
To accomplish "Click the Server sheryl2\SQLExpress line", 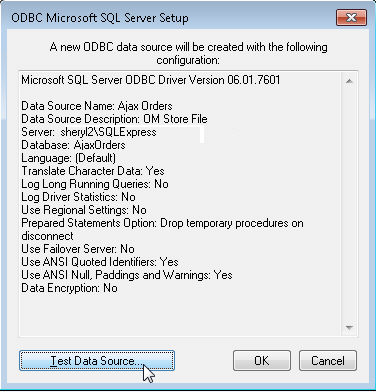I will point(89,132).
